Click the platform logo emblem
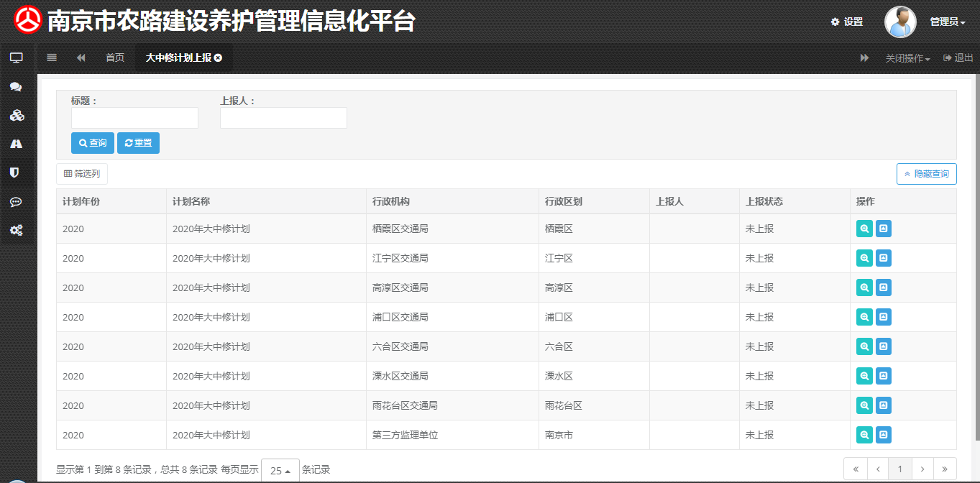Screen dimensions: 980x483 [29, 20]
